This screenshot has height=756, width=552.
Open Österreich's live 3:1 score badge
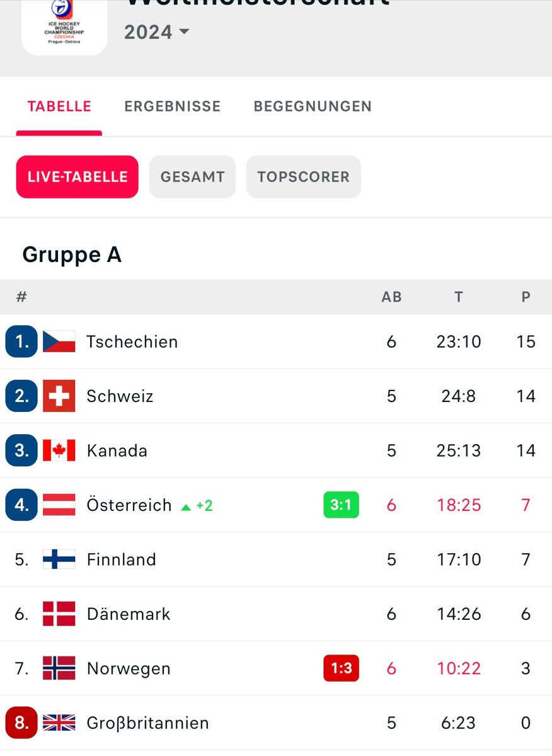pos(341,505)
